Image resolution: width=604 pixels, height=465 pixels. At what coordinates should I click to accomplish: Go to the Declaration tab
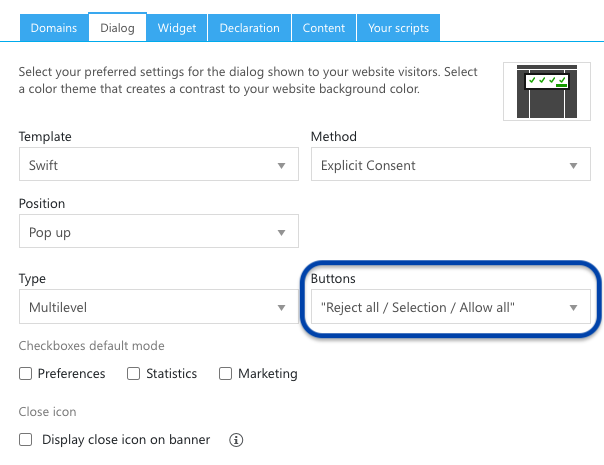click(x=250, y=28)
